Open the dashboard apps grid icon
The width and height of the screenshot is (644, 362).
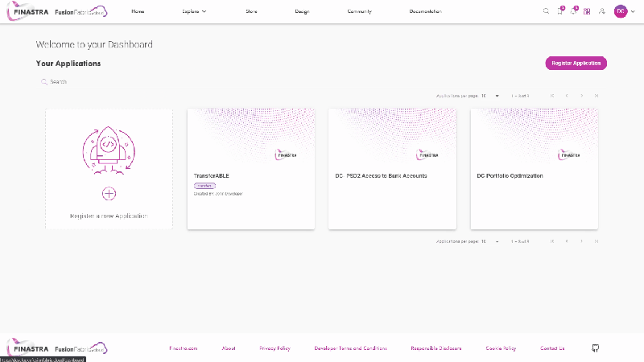[587, 11]
